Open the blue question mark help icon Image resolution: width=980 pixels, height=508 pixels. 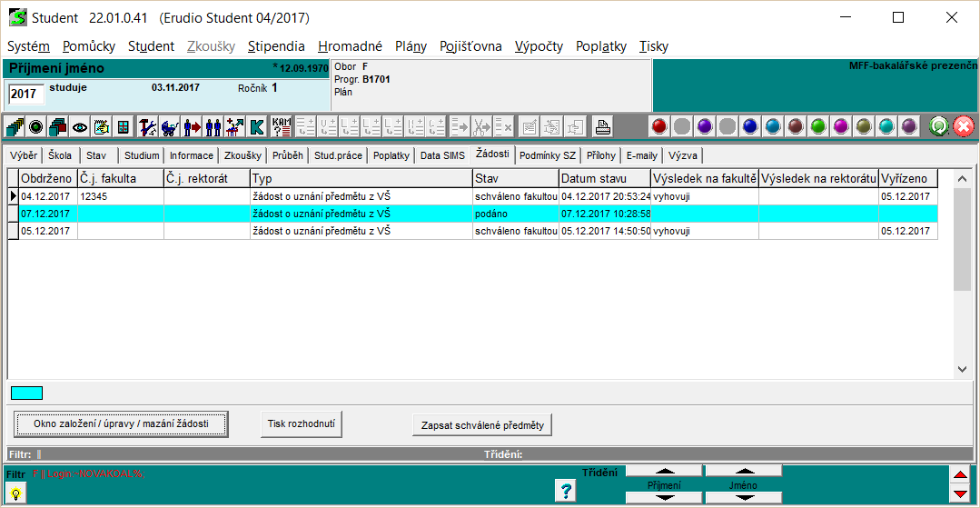pyautogui.click(x=567, y=492)
